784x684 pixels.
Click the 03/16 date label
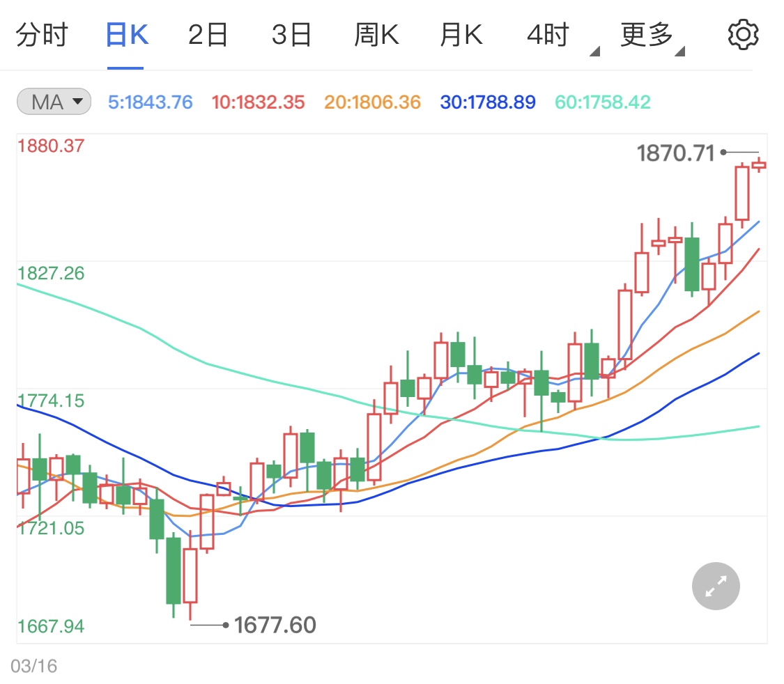[34, 666]
